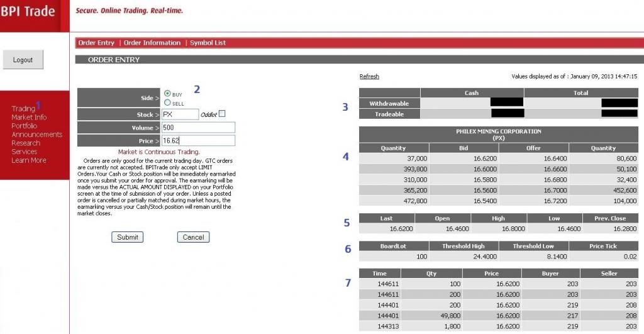Open the Order Entry tab
The height and width of the screenshot is (334, 644).
click(96, 43)
